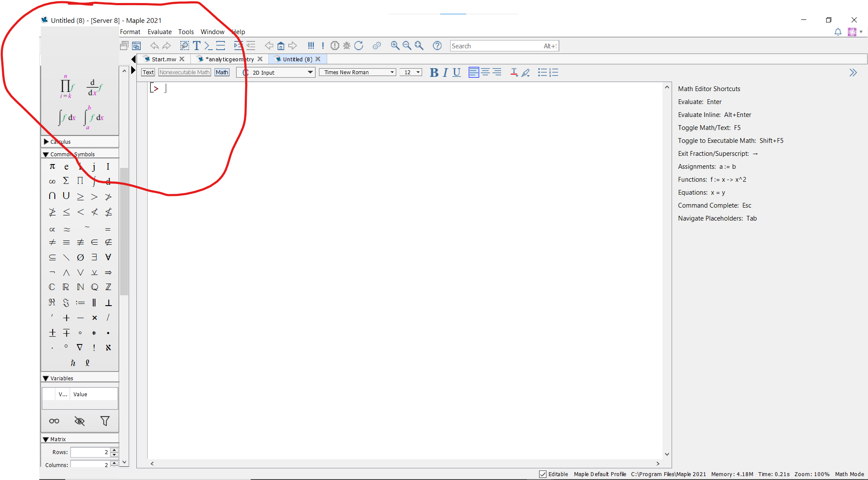Open the Times New Roman font dropdown
868x480 pixels.
(357, 73)
